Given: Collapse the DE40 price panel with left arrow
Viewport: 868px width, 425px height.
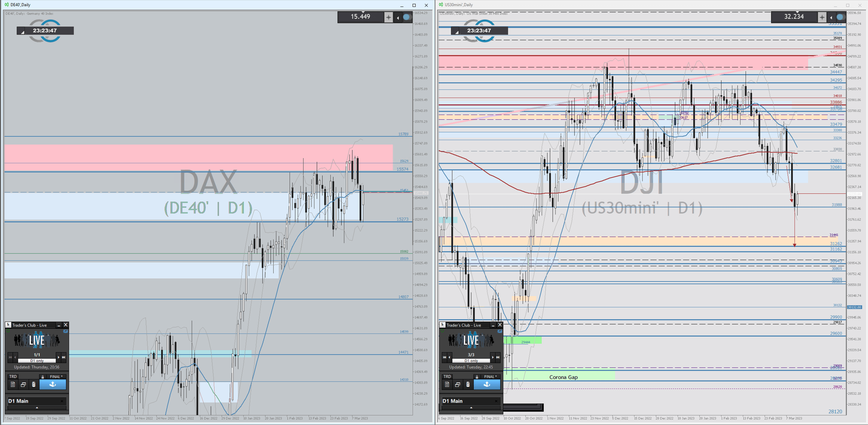Looking at the screenshot, I should pyautogui.click(x=398, y=17).
